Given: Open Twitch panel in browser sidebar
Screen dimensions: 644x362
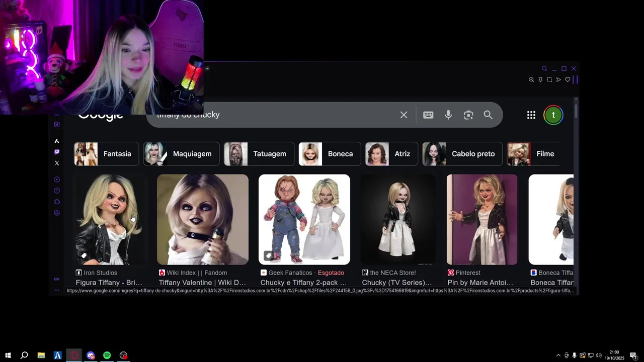Looking at the screenshot, I should (x=57, y=152).
